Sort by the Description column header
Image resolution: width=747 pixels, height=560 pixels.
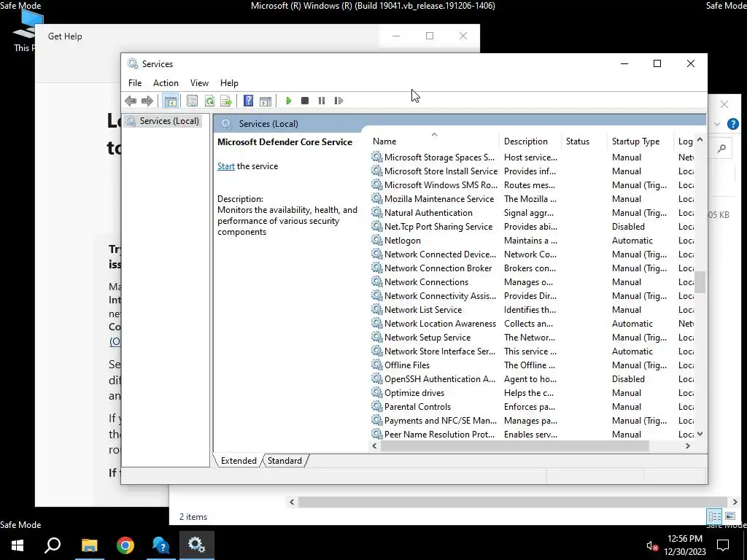[531, 141]
